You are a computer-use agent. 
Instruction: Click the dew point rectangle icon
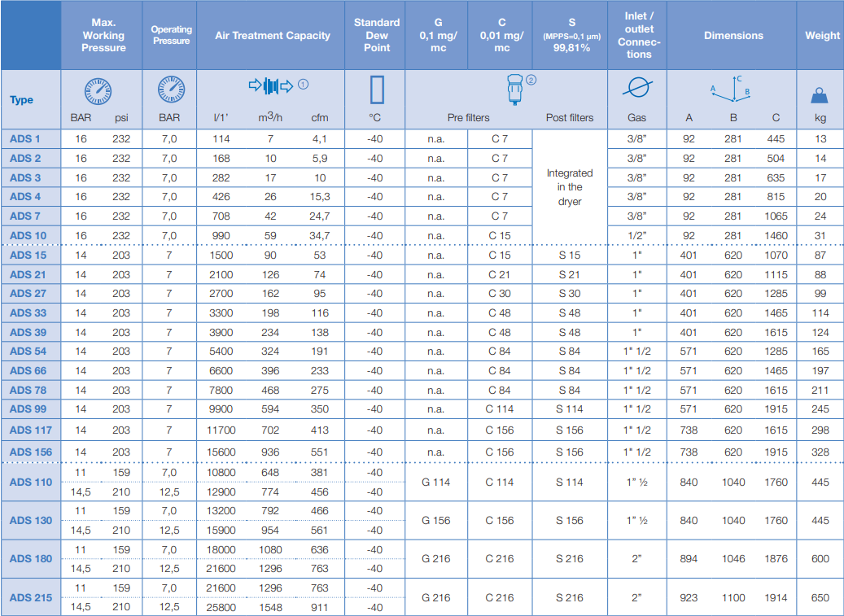(x=377, y=90)
